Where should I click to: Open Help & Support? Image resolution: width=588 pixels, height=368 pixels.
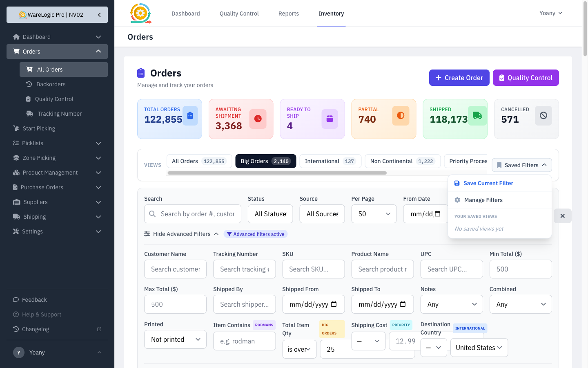click(57, 314)
